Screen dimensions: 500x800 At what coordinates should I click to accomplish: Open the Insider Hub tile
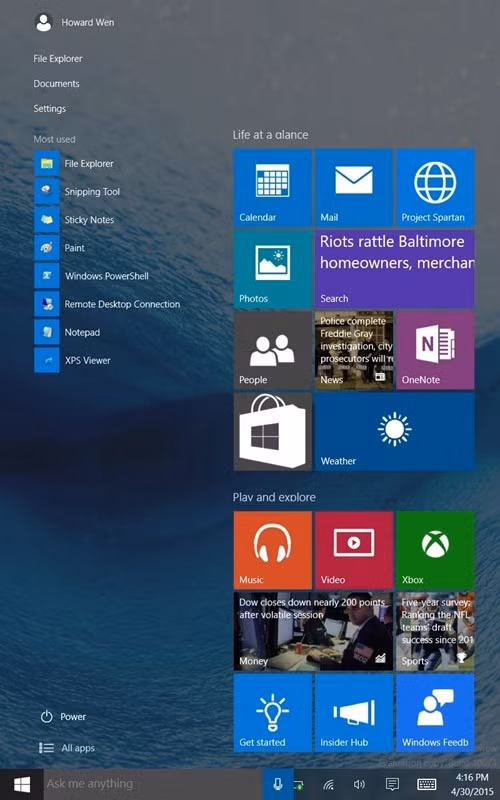(354, 713)
